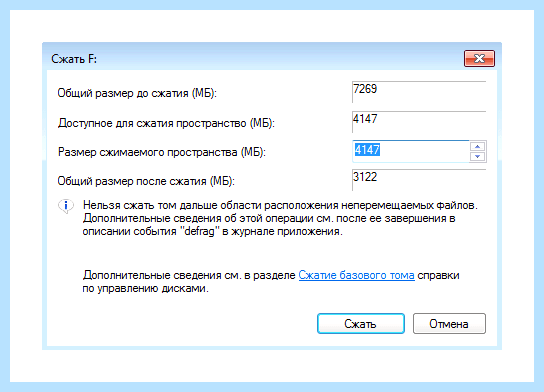Click the blue information icon
Image resolution: width=544 pixels, height=392 pixels.
(x=66, y=206)
